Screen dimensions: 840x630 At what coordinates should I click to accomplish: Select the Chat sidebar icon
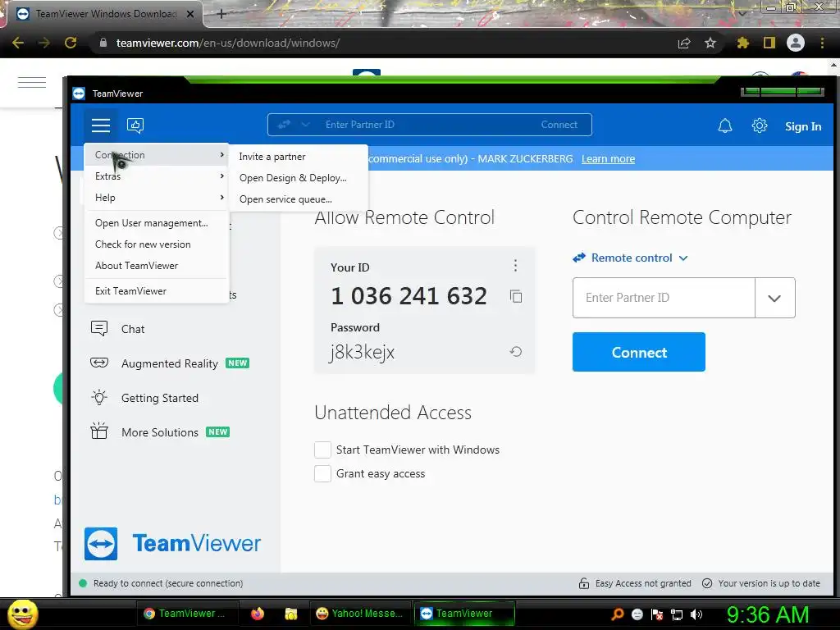click(x=99, y=328)
